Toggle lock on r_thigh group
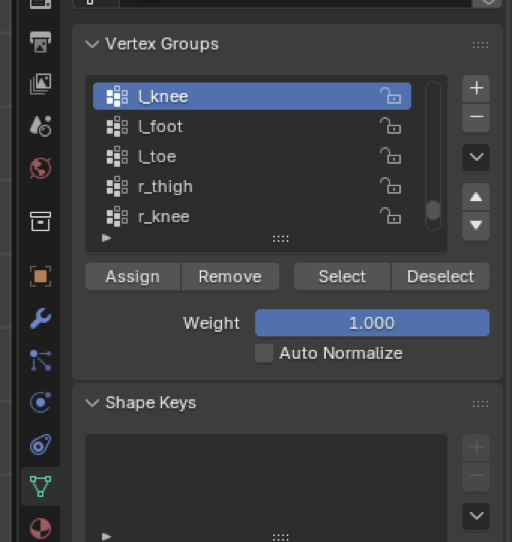This screenshot has height=542, width=512. pos(390,186)
